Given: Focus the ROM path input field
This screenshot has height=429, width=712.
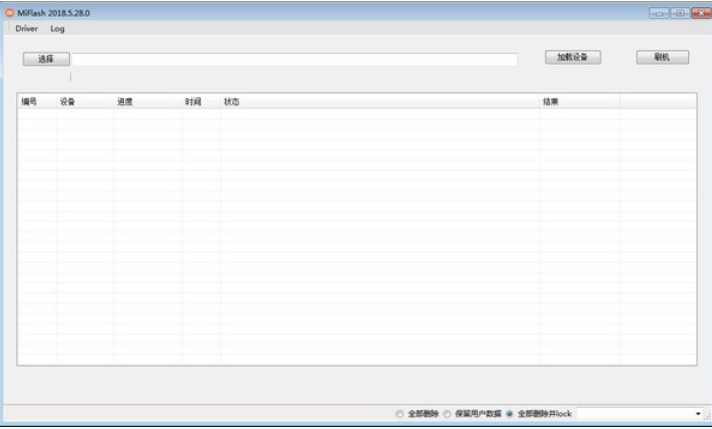Looking at the screenshot, I should point(294,59).
